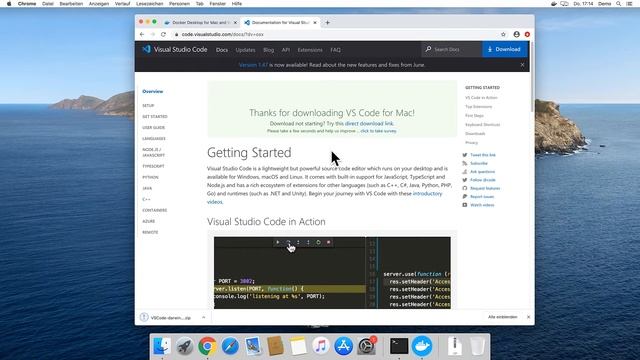This screenshot has height=360, width=640.
Task: Click the RSS icon beside Subscribe
Action: [x=464, y=163]
